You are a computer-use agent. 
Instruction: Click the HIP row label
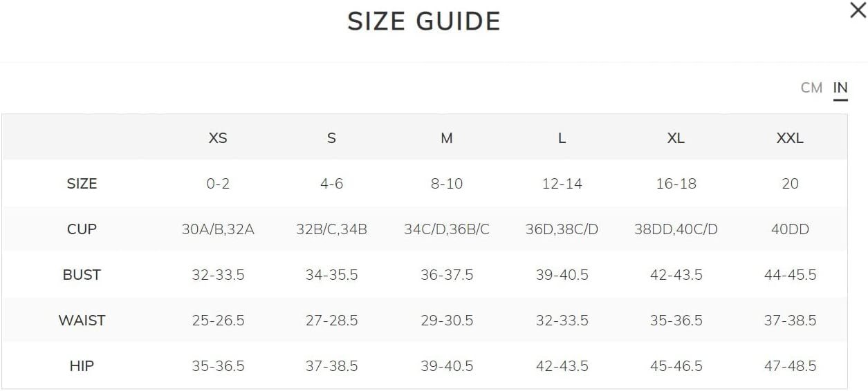tap(82, 366)
